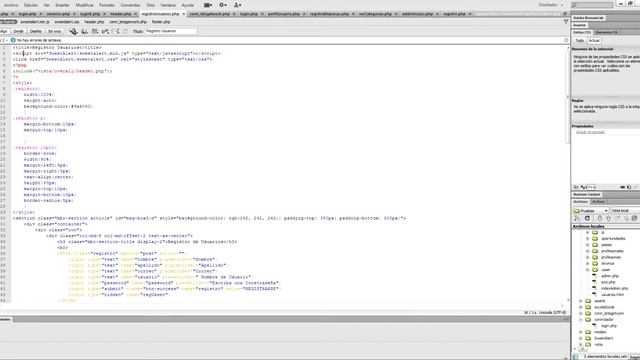Open the layout icon dropdown in menu bar

pos(208,5)
